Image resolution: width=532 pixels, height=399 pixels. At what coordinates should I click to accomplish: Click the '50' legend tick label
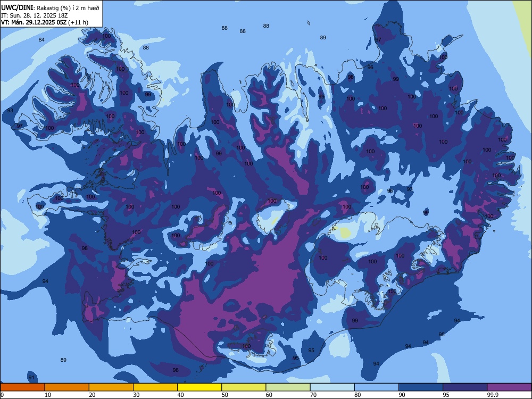point(225,395)
